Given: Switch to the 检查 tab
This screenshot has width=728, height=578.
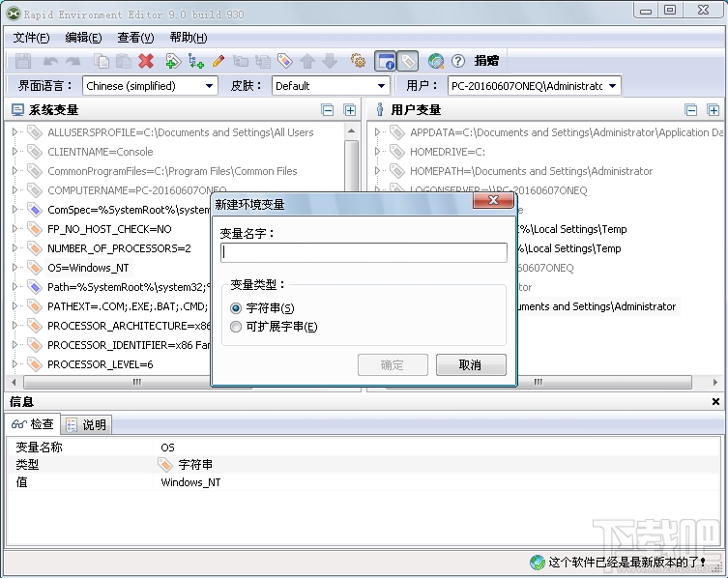Looking at the screenshot, I should [x=33, y=424].
